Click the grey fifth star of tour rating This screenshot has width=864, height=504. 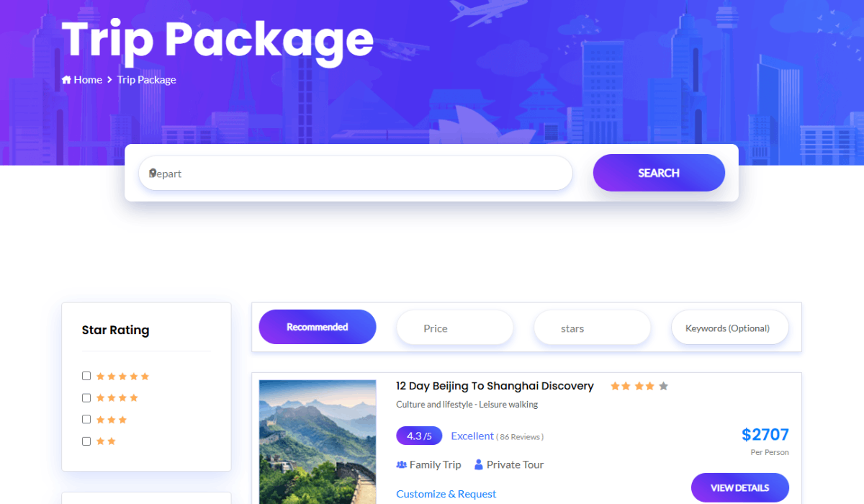coord(664,387)
